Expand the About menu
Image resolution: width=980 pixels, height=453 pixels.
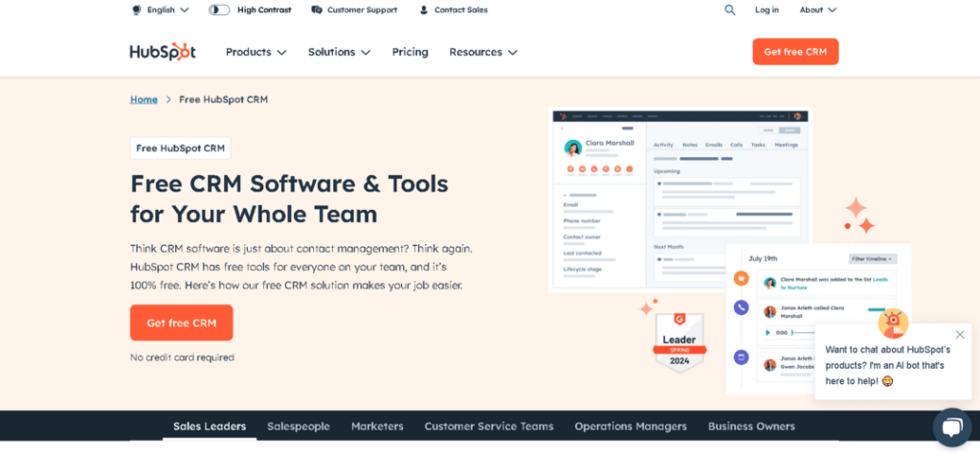[817, 10]
